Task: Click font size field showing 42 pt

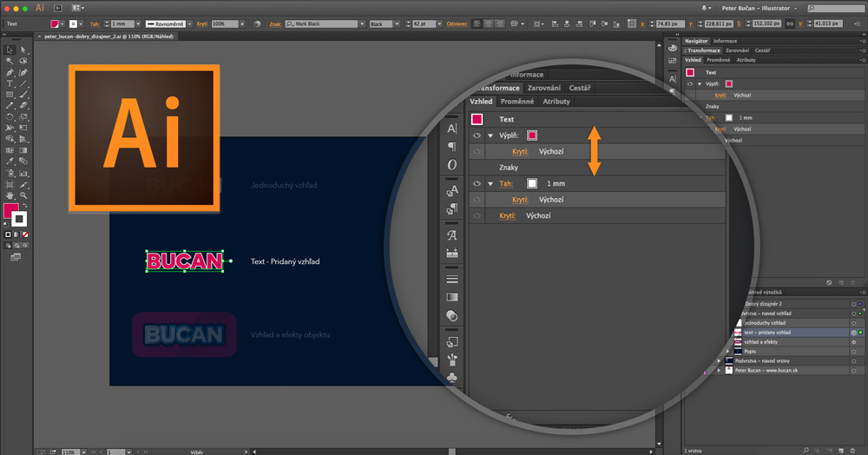Action: coord(424,23)
